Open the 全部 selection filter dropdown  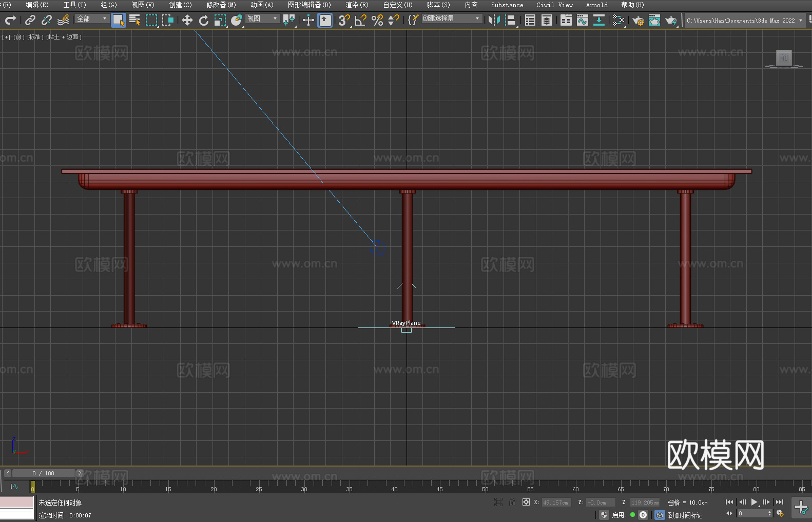(92, 18)
